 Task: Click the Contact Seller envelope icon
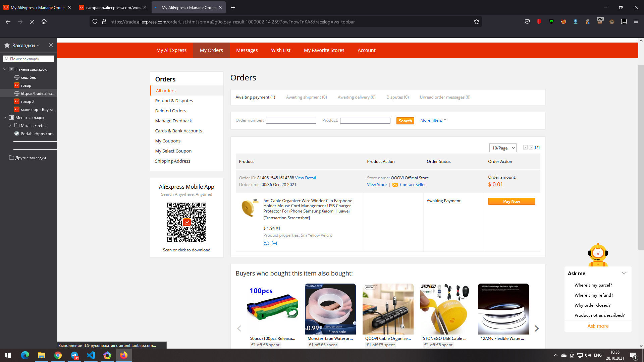pyautogui.click(x=395, y=185)
